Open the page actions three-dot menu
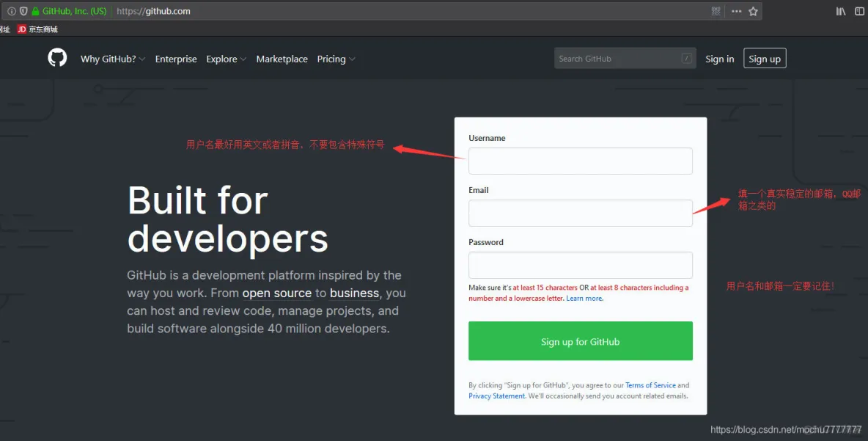The image size is (868, 441). point(736,12)
